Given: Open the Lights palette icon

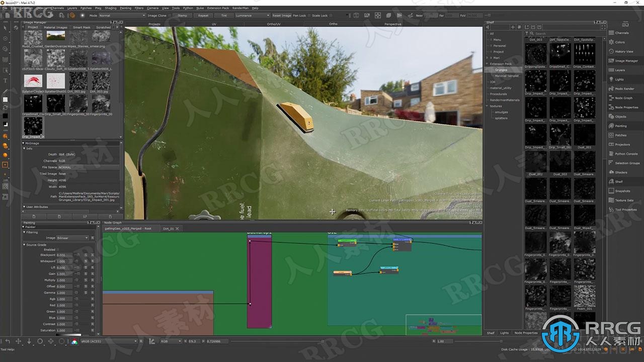Looking at the screenshot, I should pyautogui.click(x=611, y=79).
